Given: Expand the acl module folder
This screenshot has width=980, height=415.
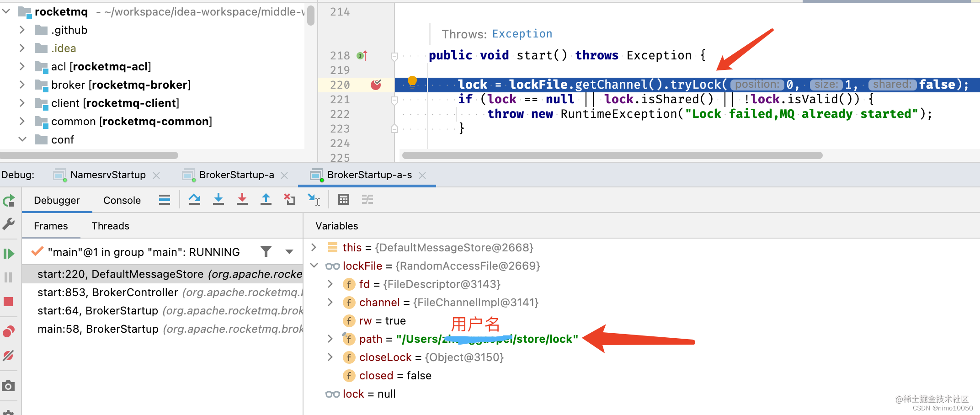Looking at the screenshot, I should [22, 66].
